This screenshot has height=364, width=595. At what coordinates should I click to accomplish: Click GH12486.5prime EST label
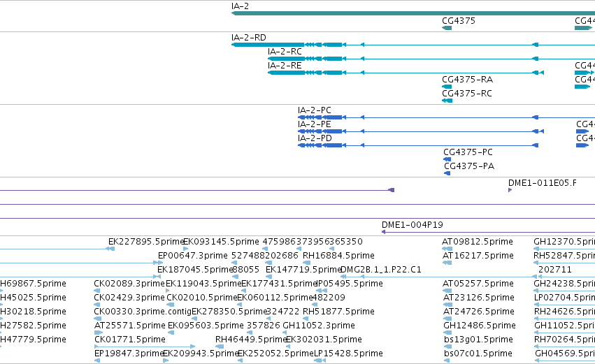[x=479, y=326]
